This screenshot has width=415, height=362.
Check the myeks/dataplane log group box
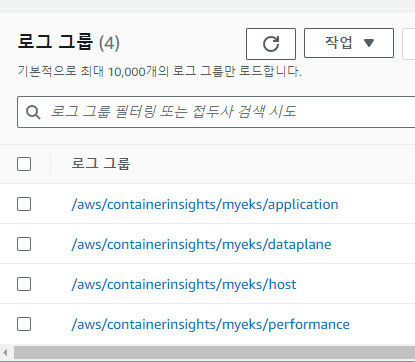click(24, 244)
